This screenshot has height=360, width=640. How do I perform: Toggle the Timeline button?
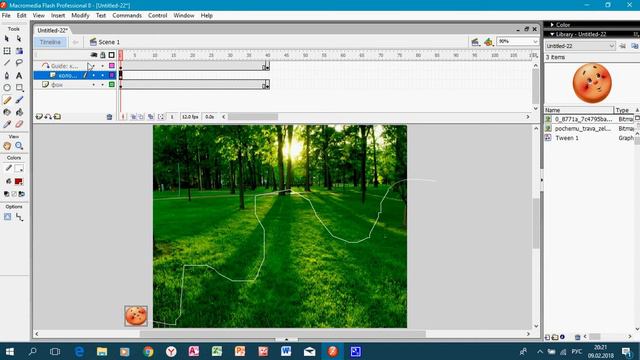click(50, 42)
